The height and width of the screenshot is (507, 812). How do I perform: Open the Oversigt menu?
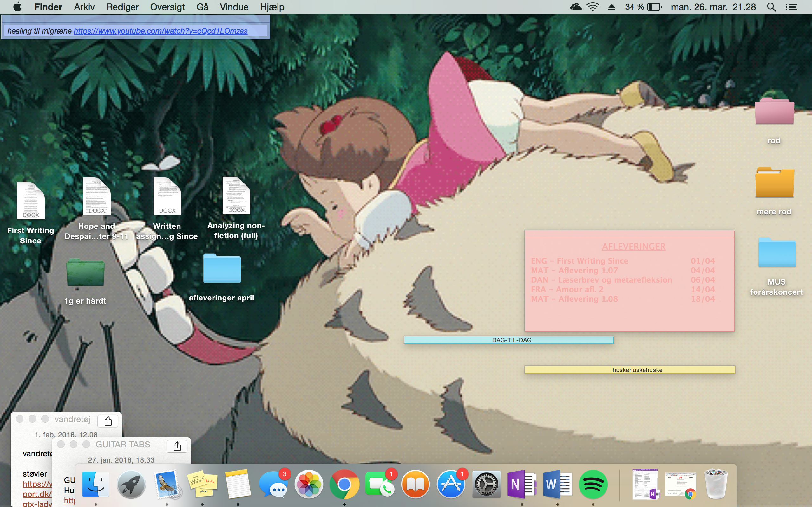coord(167,7)
